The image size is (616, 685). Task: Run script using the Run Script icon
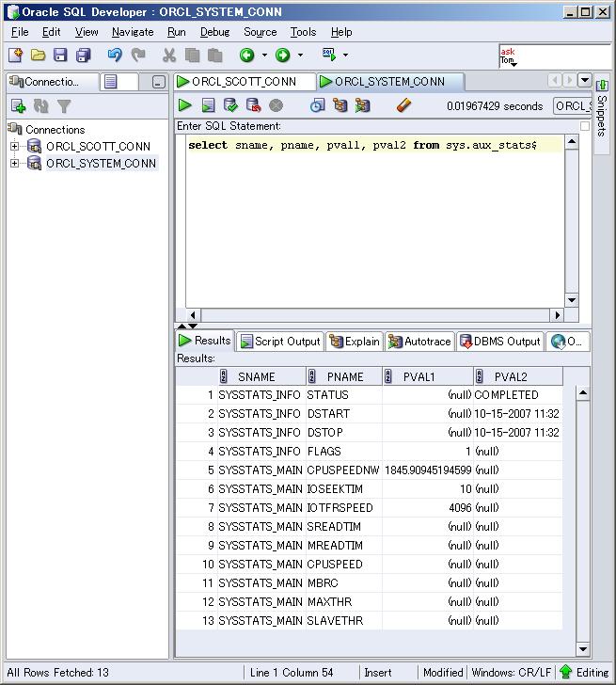(208, 105)
